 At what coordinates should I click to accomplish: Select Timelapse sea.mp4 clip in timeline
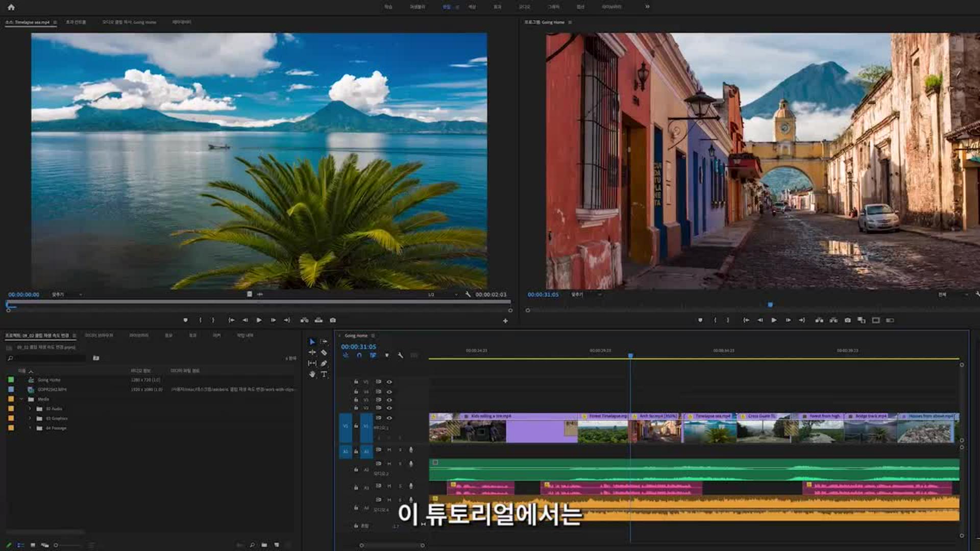click(709, 429)
